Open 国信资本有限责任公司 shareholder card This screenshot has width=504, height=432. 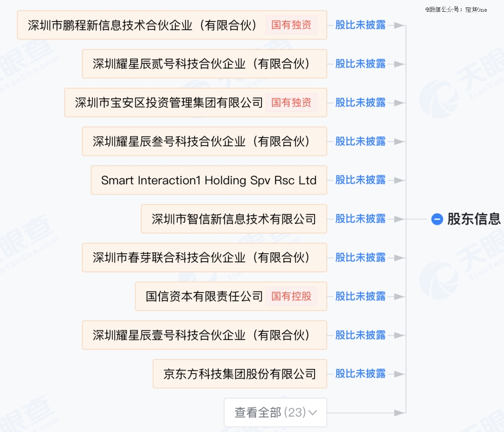(231, 296)
